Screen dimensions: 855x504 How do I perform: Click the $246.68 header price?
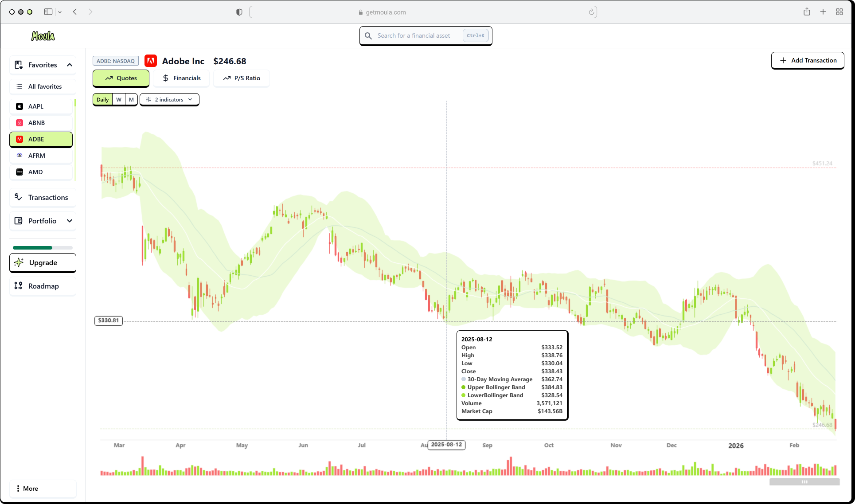point(230,61)
